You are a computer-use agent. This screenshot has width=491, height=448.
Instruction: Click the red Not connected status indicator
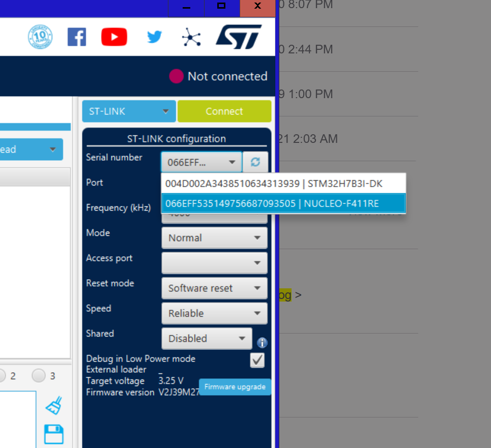(176, 76)
